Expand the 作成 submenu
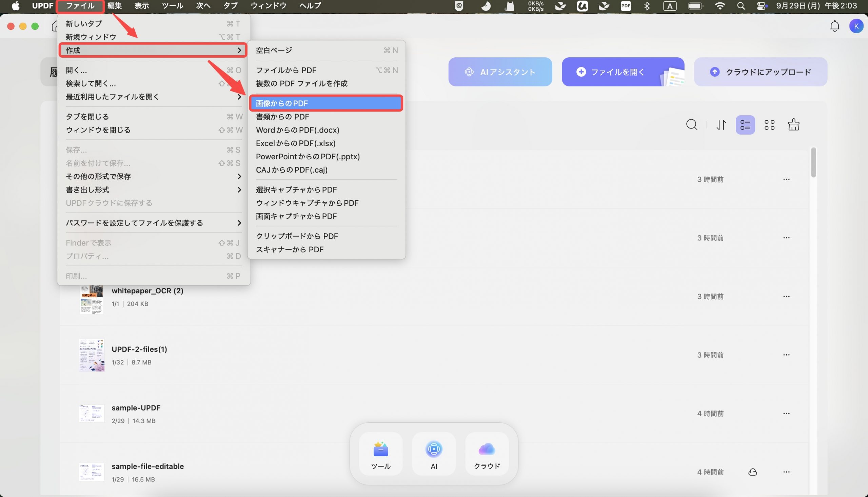The width and height of the screenshot is (868, 497). point(153,50)
